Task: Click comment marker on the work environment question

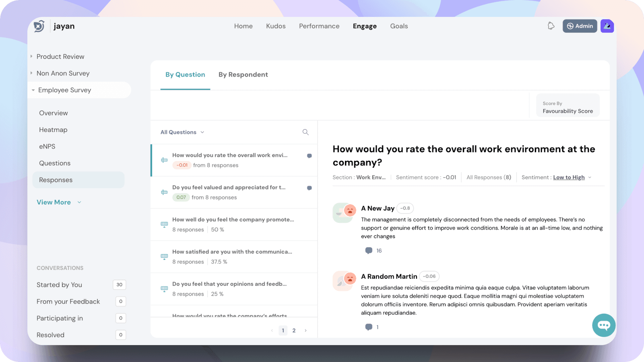Action: click(309, 156)
